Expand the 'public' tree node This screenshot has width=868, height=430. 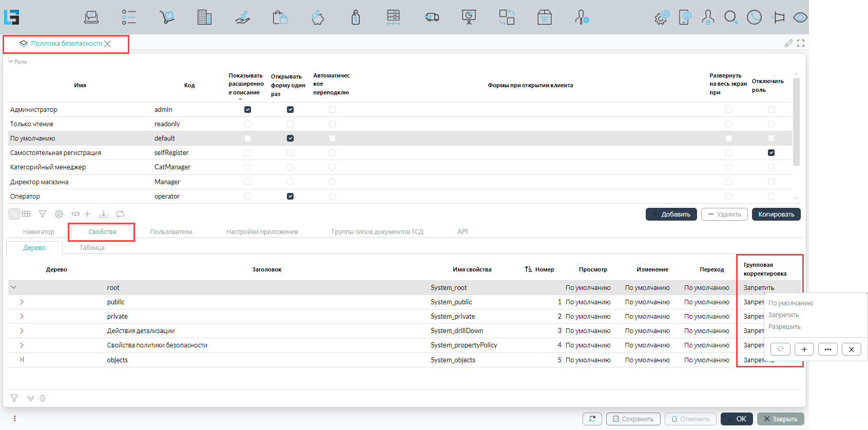(x=22, y=302)
